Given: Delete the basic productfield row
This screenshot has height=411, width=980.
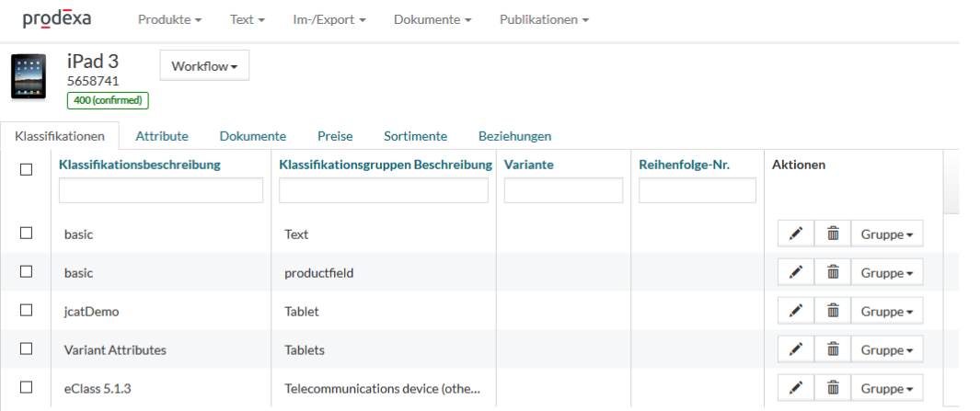Looking at the screenshot, I should (x=833, y=273).
